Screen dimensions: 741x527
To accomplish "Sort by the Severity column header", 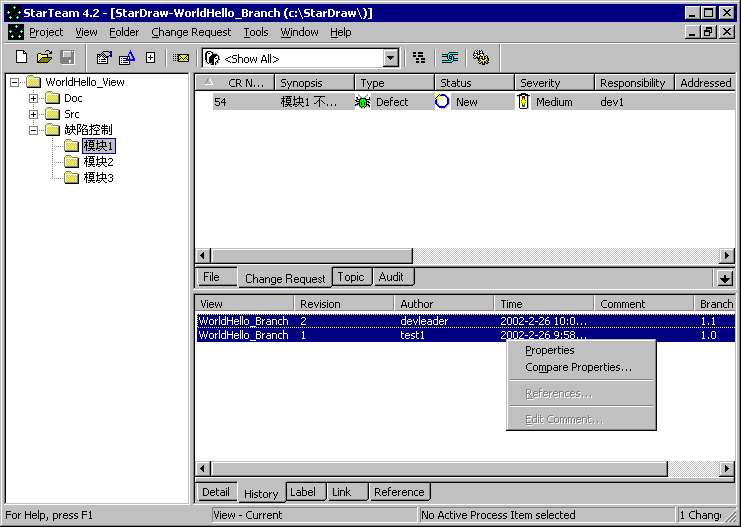I will pyautogui.click(x=554, y=83).
